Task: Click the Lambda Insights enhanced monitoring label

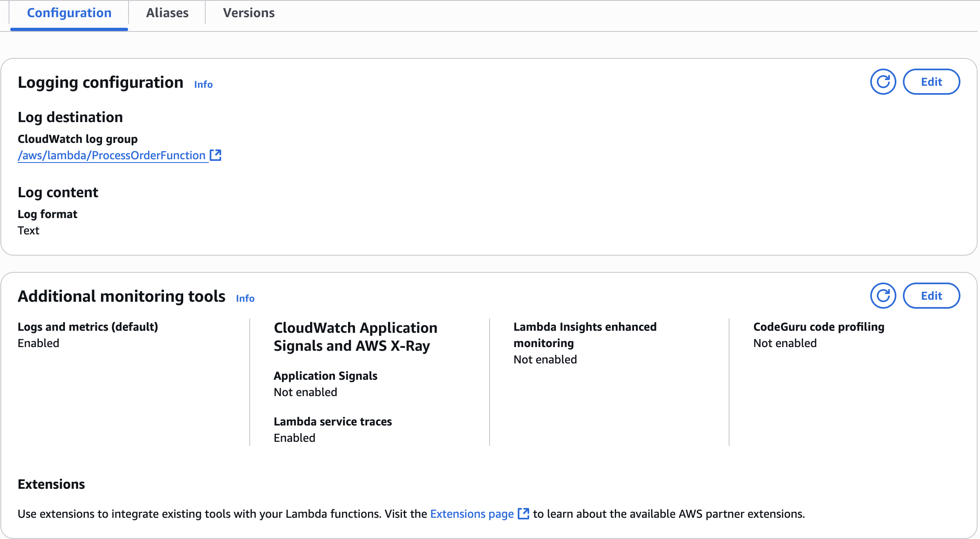Action: [585, 334]
